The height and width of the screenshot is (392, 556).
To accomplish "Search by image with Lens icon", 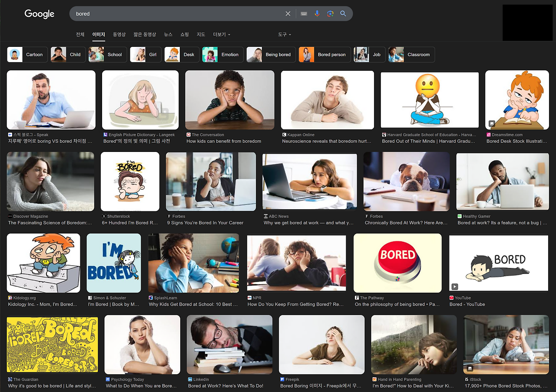I will (330, 14).
